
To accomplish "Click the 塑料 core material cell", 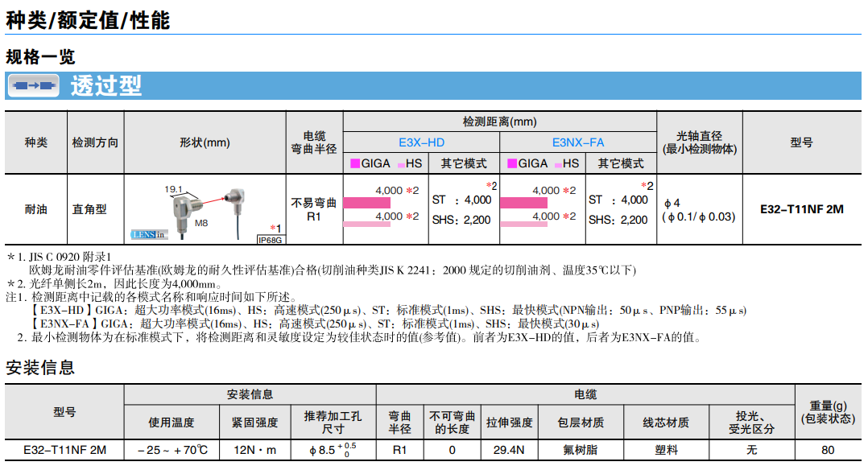I will [x=666, y=450].
